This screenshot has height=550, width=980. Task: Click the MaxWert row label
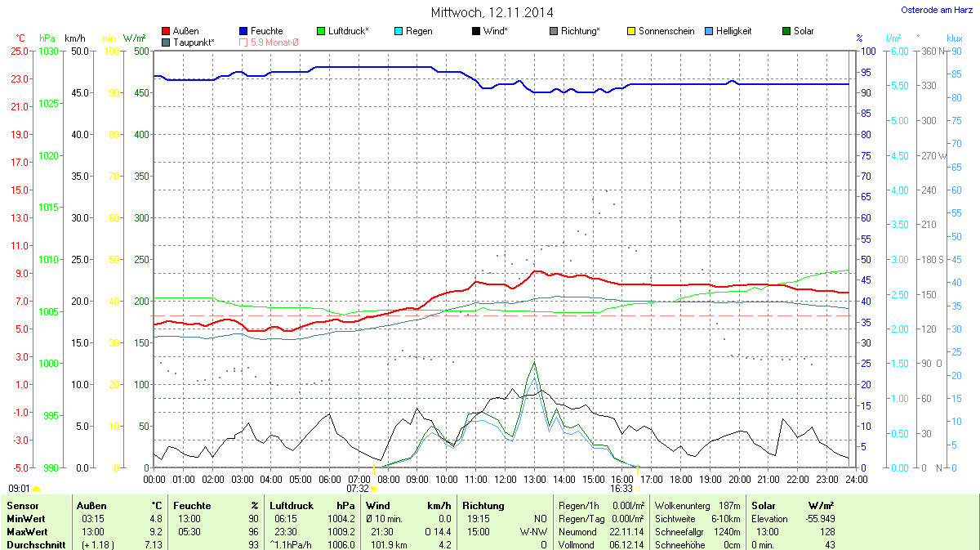[x=24, y=532]
